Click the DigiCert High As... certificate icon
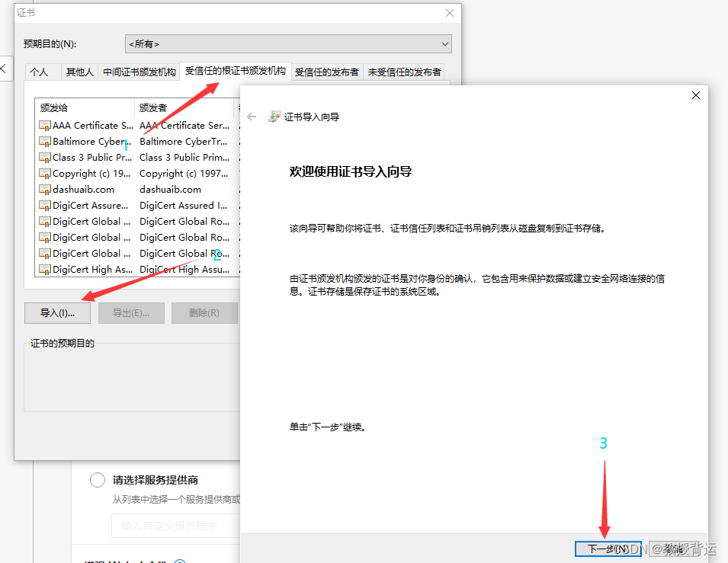728x563 pixels. [x=45, y=270]
